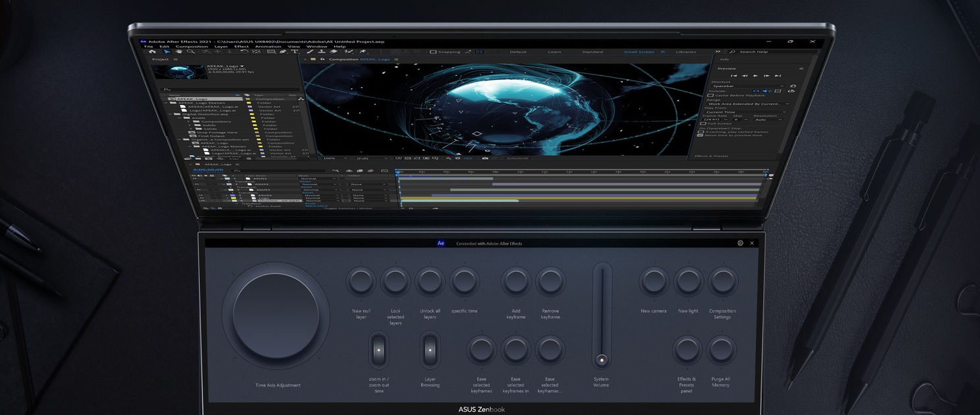The image size is (980, 415).
Task: Enable the Snapping checkbox
Action: [x=433, y=51]
